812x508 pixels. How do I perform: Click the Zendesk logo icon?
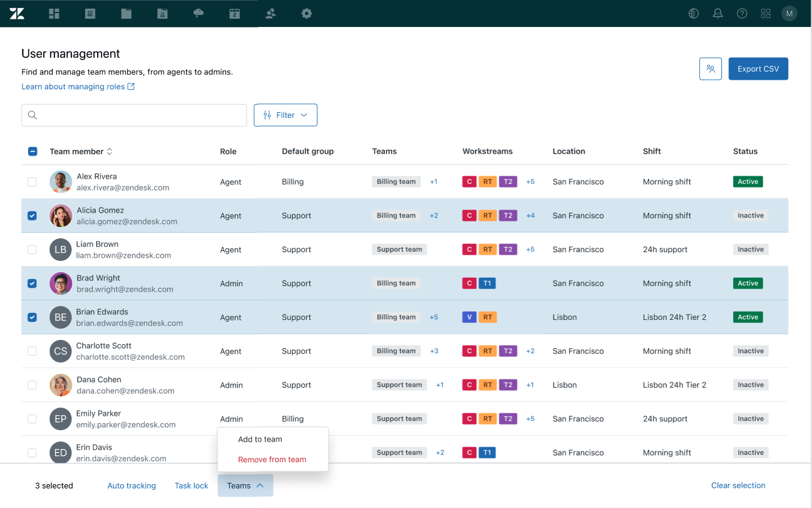[17, 13]
